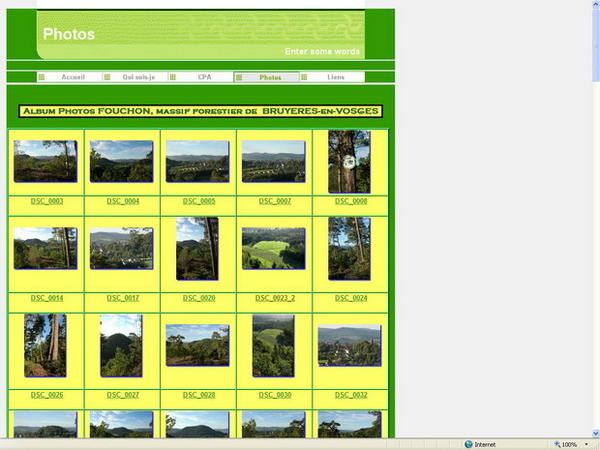The image size is (600, 450).
Task: Open the 100% zoom level dropdown arrow
Action: (x=586, y=444)
